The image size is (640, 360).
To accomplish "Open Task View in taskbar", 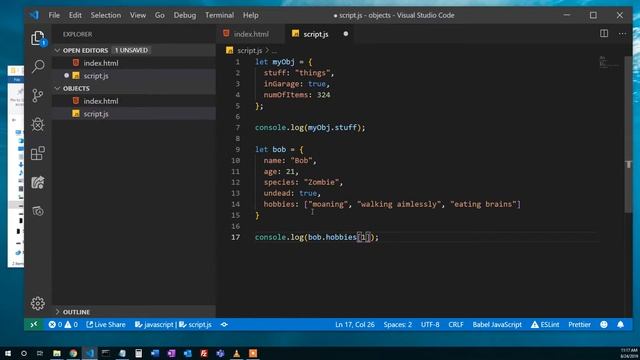I will click(40, 353).
